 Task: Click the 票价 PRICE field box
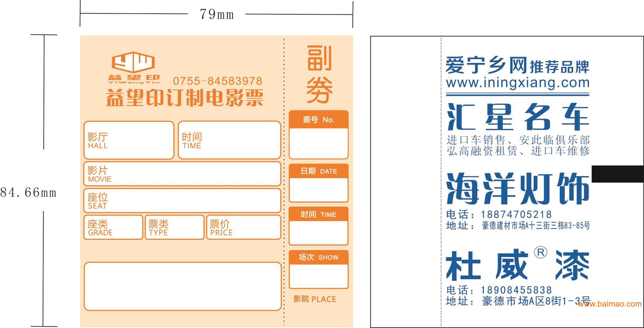(244, 227)
